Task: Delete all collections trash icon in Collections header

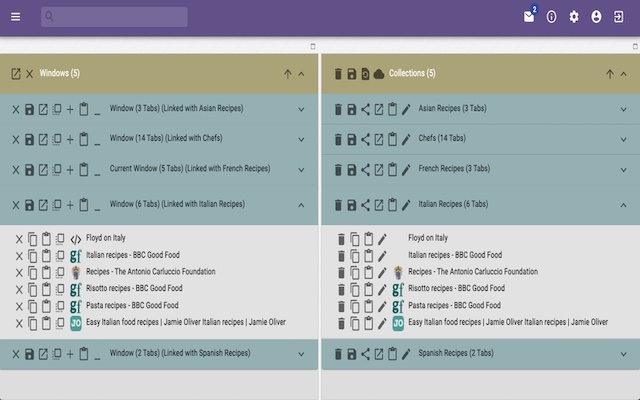Action: [x=338, y=74]
